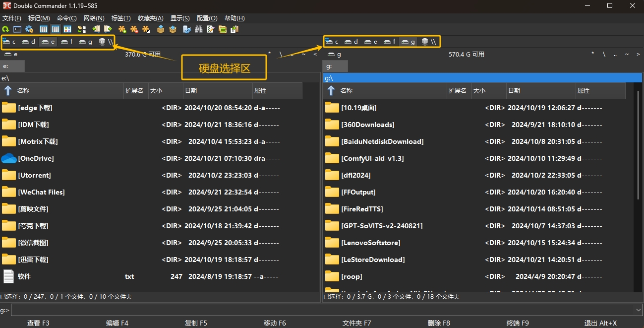The image size is (644, 328).
Task: Click the 删除 F8 button
Action: [x=439, y=323]
